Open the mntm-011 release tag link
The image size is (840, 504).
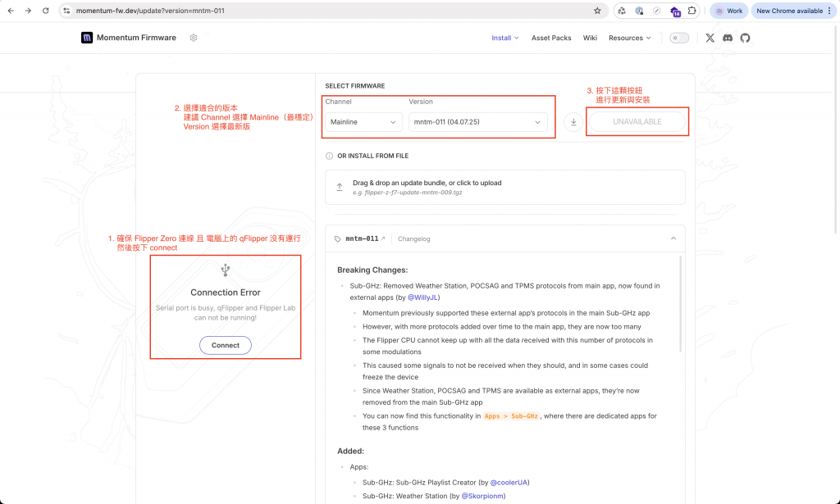pos(365,238)
